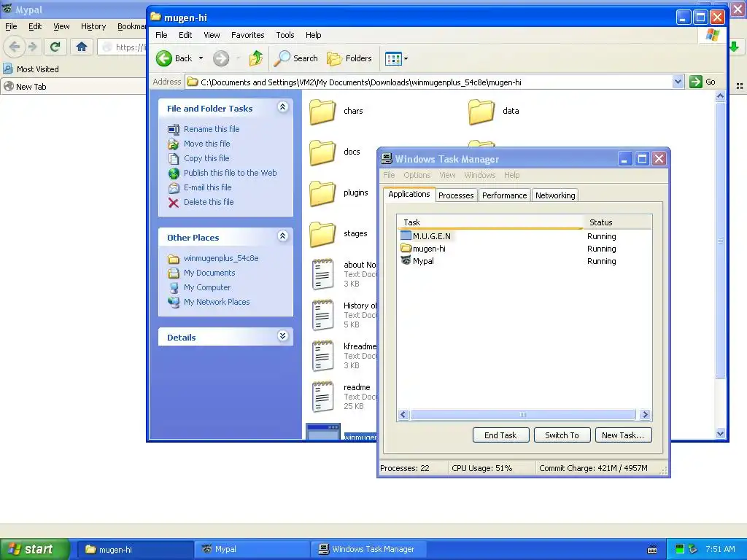Click the Mypal forward arrow

click(32, 47)
